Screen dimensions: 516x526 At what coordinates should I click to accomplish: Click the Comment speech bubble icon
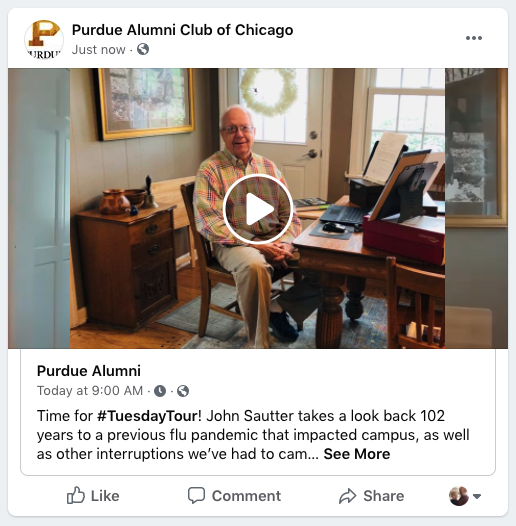[196, 495]
